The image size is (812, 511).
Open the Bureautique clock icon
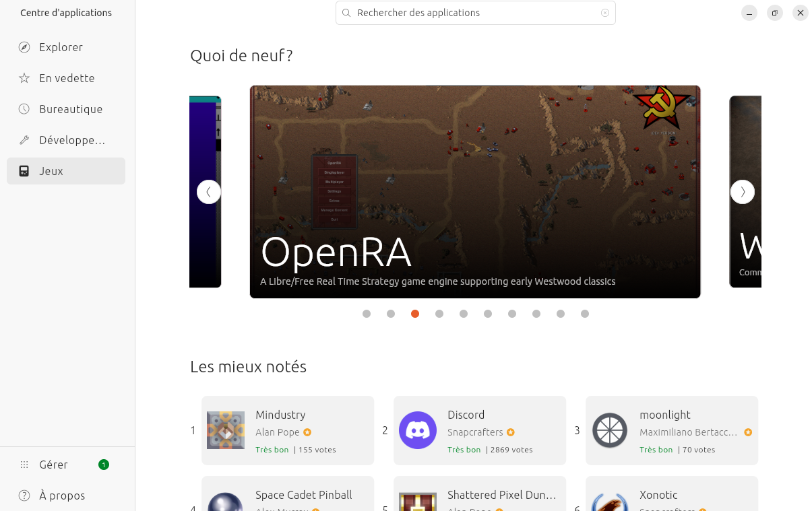24,109
